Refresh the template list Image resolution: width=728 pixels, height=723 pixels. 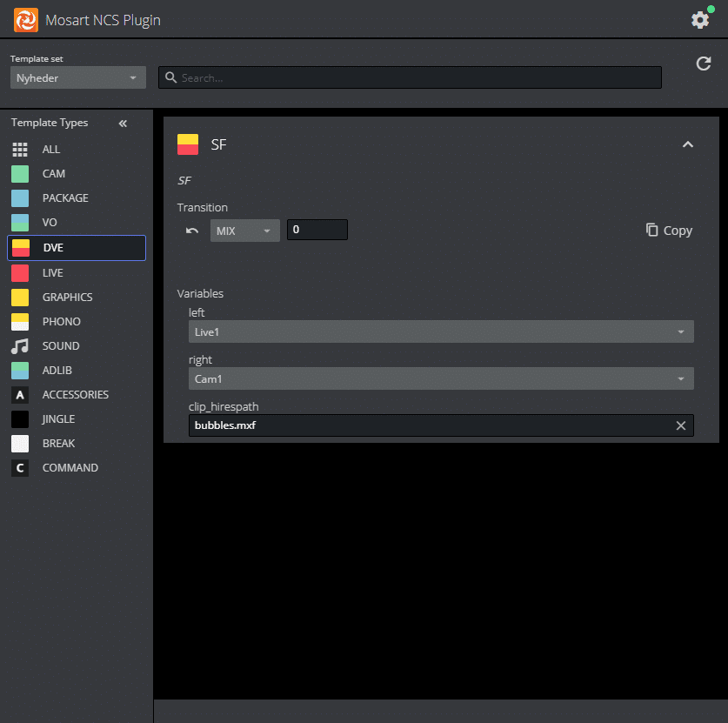[704, 64]
